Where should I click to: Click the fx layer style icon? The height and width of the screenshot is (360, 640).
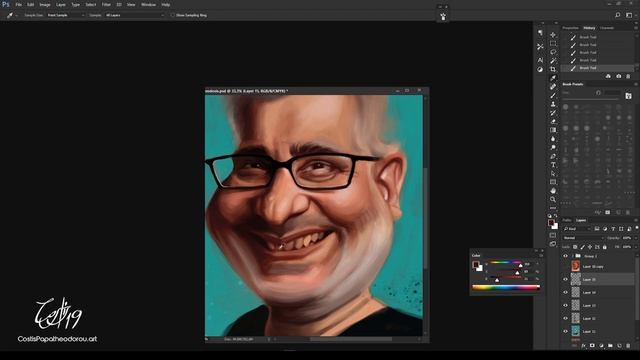(583, 346)
